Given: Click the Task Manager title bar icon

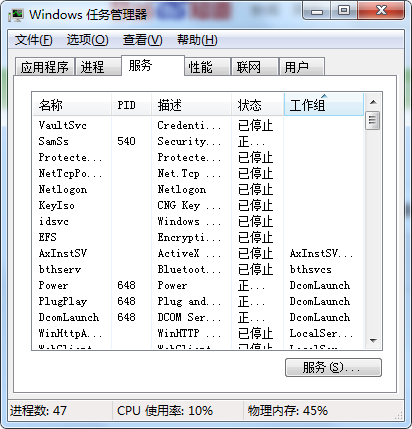Looking at the screenshot, I should coord(16,14).
